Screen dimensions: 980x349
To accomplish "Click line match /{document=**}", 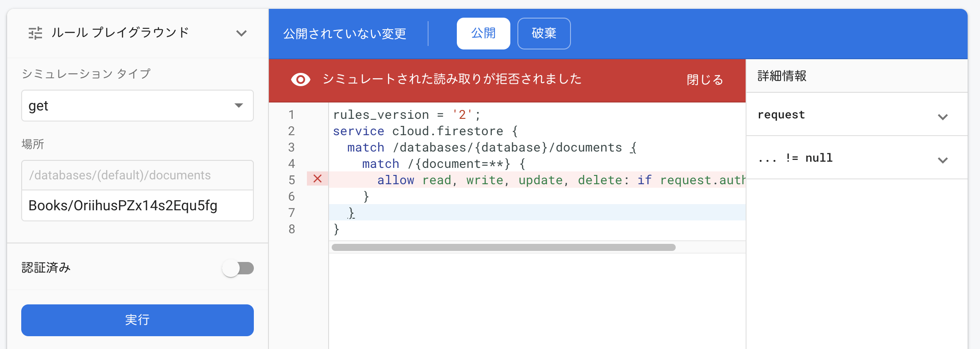I will click(x=444, y=164).
